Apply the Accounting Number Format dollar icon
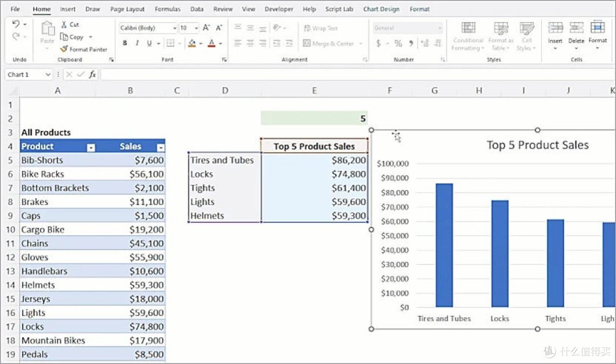 click(x=378, y=43)
